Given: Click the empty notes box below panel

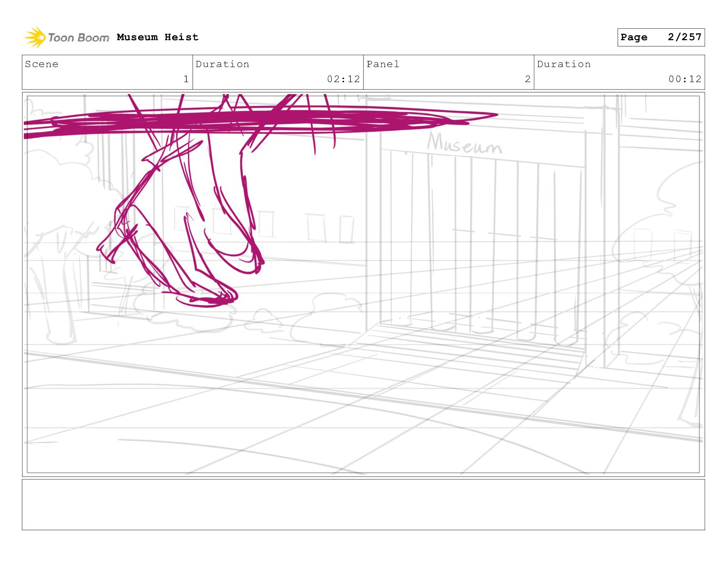Looking at the screenshot, I should coord(363,504).
